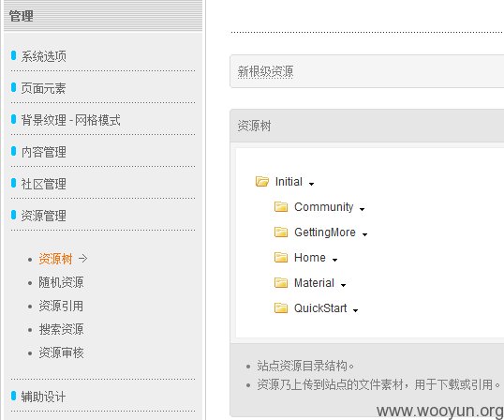Click the 新根级资源 link
The image size is (504, 420).
265,71
